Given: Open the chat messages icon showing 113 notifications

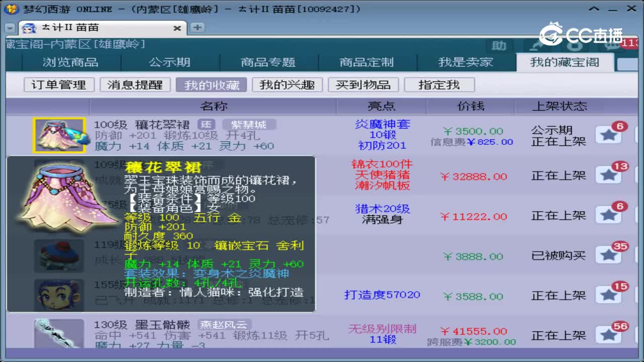Looking at the screenshot, I should 612,46.
